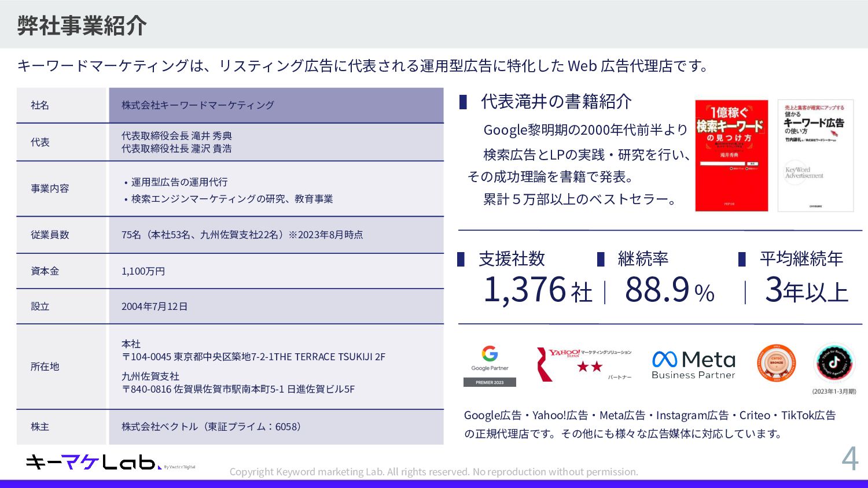Click the 〒104-0045 Tokyo head office address
Viewport: 868px width, 488px height.
coord(253,357)
